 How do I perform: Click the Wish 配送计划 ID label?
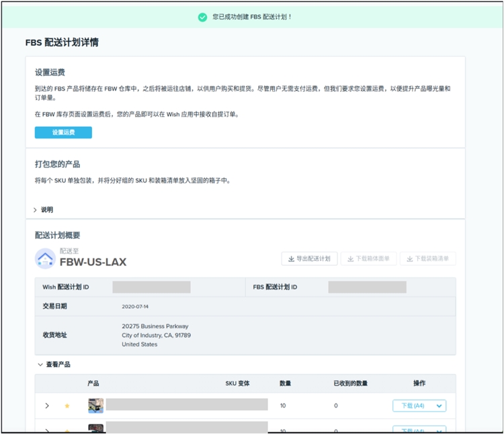pyautogui.click(x=66, y=287)
